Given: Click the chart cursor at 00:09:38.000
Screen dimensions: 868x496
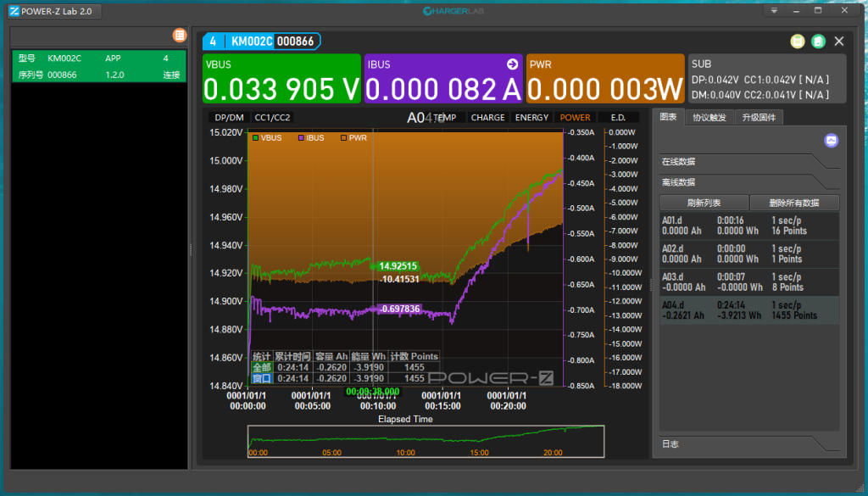Looking at the screenshot, I should 373,392.
